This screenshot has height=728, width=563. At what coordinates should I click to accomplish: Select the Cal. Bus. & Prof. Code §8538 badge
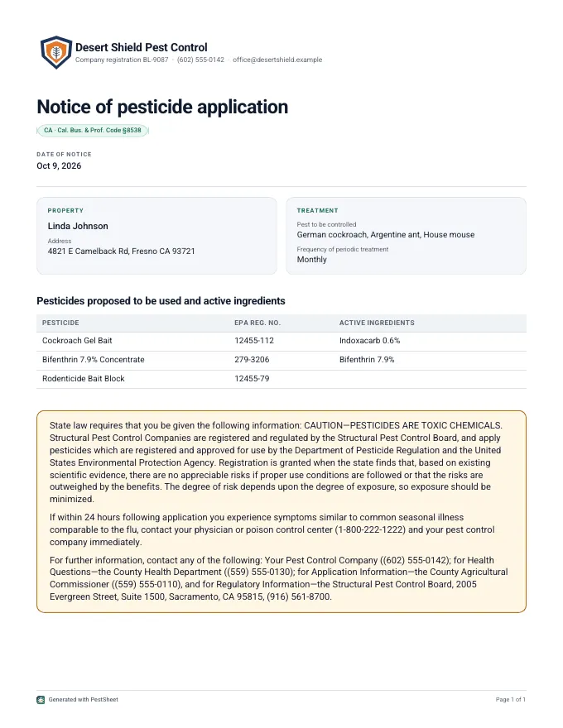click(93, 131)
